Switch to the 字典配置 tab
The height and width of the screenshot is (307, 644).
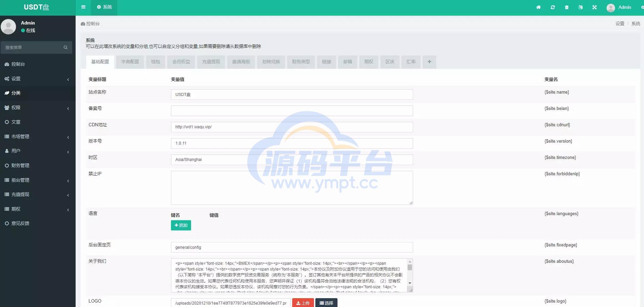tap(130, 62)
